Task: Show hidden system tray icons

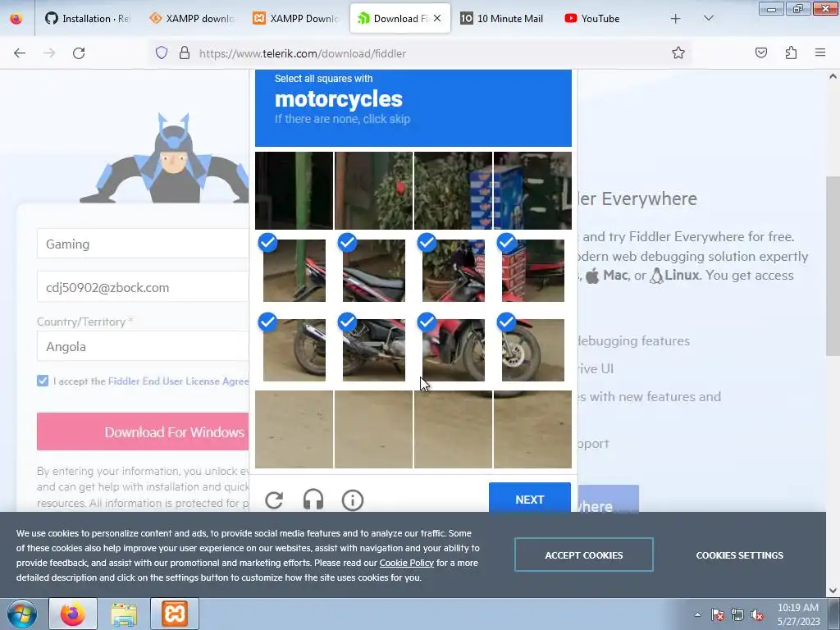Action: (697, 614)
